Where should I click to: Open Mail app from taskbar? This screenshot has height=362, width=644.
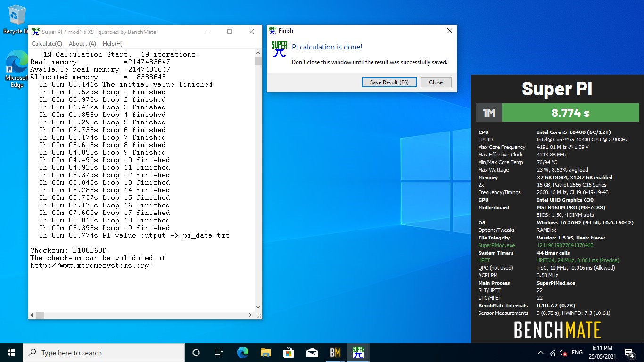[312, 353]
